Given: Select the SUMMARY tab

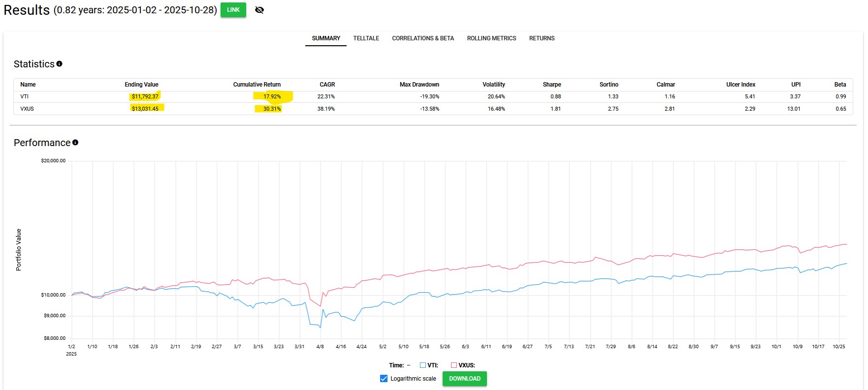Looking at the screenshot, I should pyautogui.click(x=326, y=38).
